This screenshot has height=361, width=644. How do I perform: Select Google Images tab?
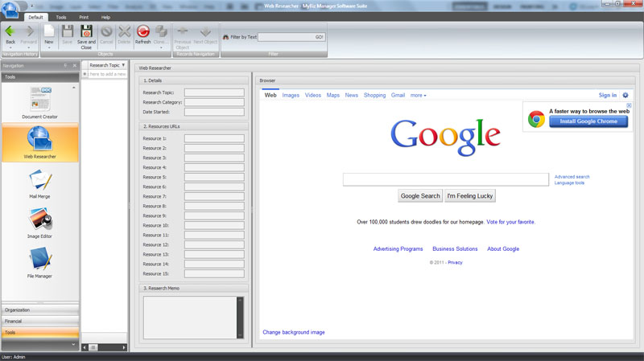pyautogui.click(x=291, y=95)
